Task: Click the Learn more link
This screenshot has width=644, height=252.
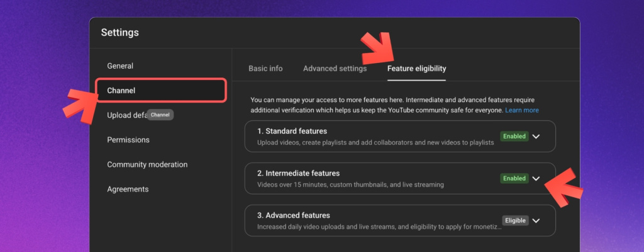Action: 522,110
